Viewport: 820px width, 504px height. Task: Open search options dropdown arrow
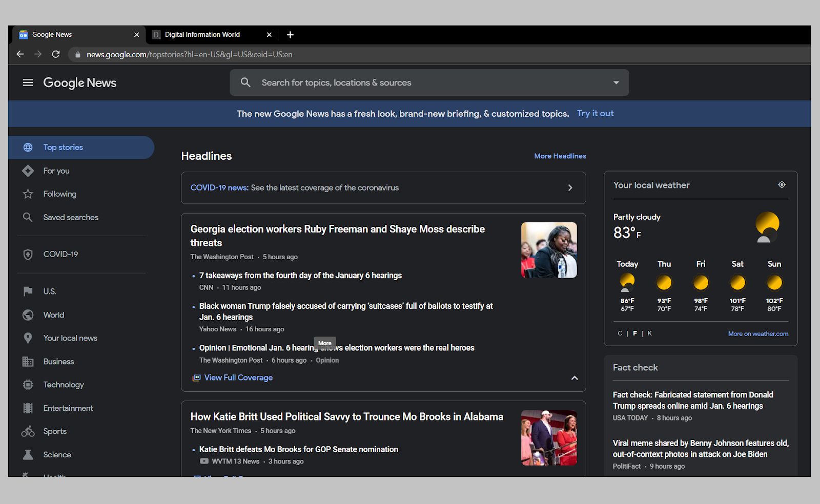(x=616, y=82)
